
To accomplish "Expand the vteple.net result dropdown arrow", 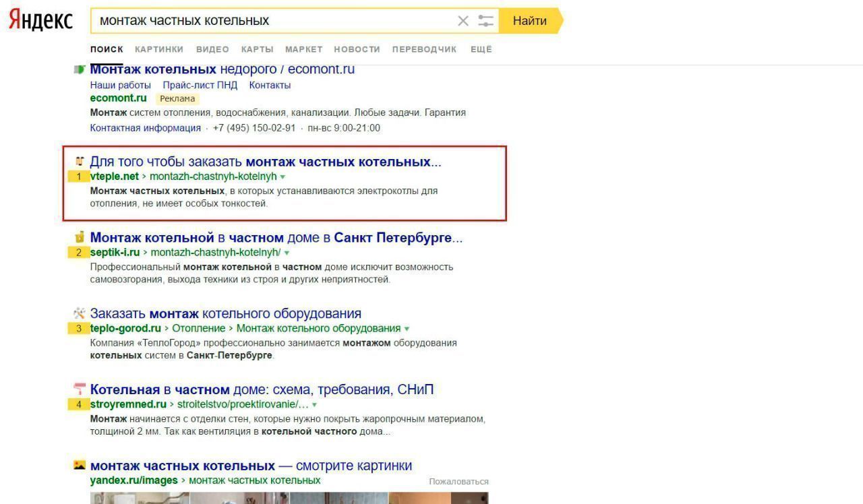I will click(282, 177).
